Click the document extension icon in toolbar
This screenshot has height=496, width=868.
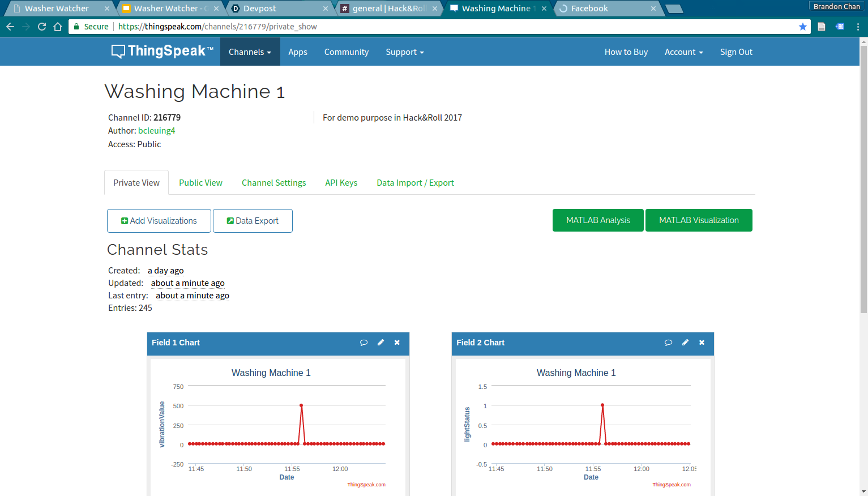(x=822, y=27)
